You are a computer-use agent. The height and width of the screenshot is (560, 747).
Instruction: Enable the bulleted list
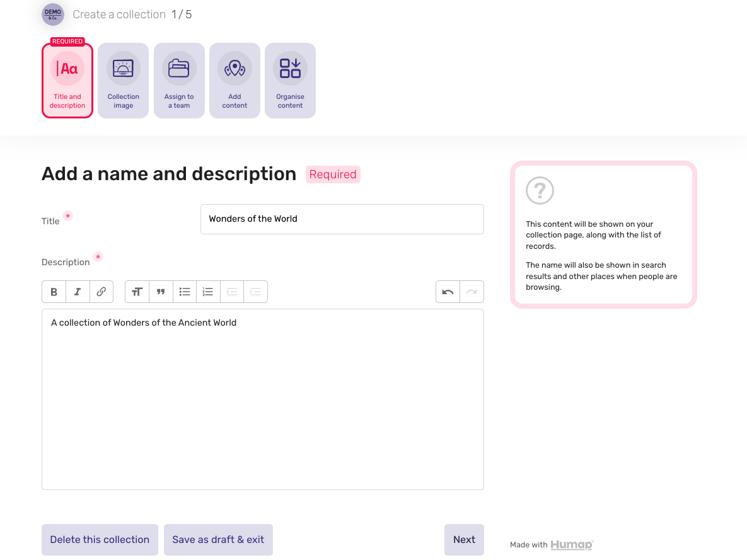(185, 291)
